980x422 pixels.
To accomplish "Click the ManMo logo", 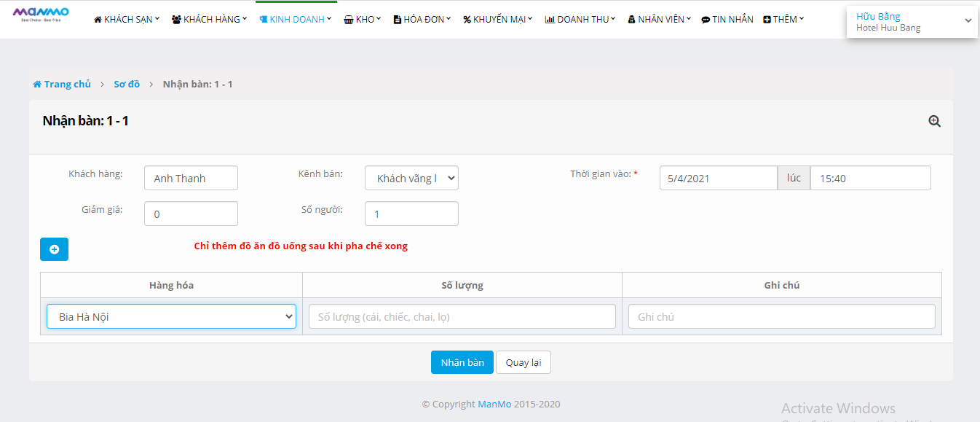I will tap(41, 15).
